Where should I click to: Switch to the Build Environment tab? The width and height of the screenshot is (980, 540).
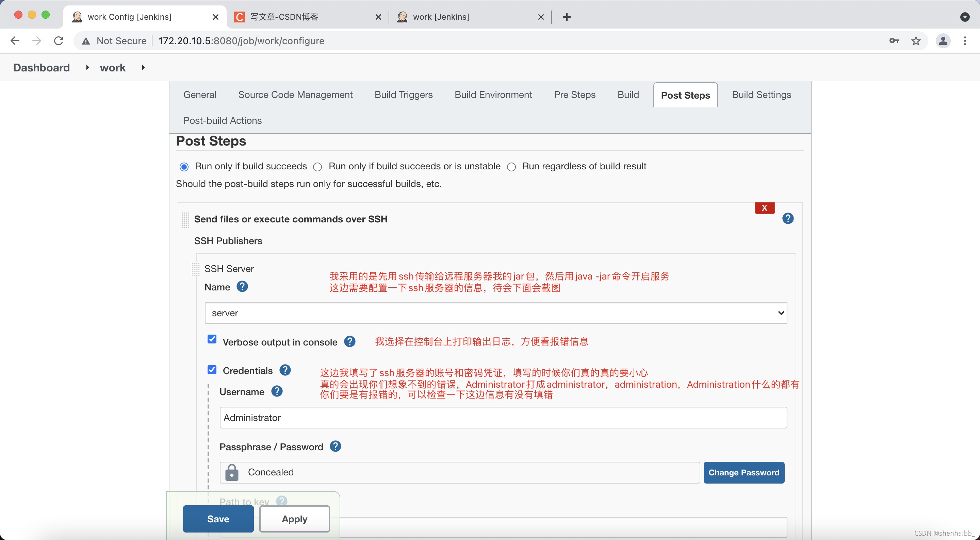click(493, 95)
